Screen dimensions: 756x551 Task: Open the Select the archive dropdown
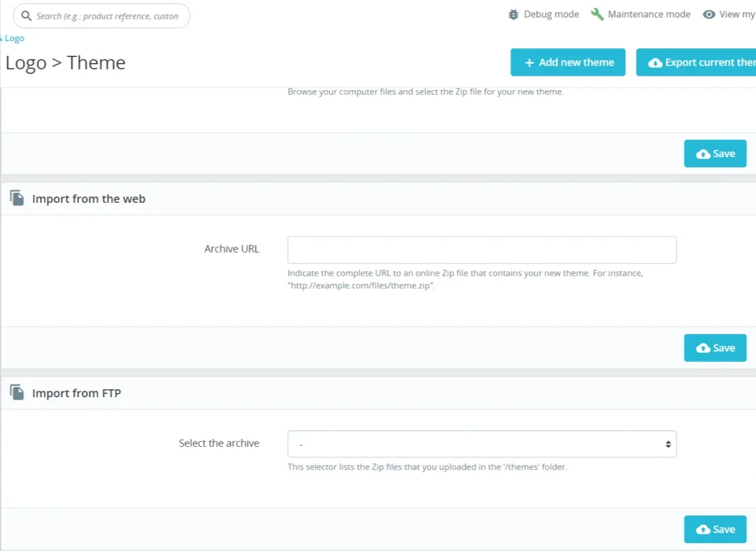[481, 444]
